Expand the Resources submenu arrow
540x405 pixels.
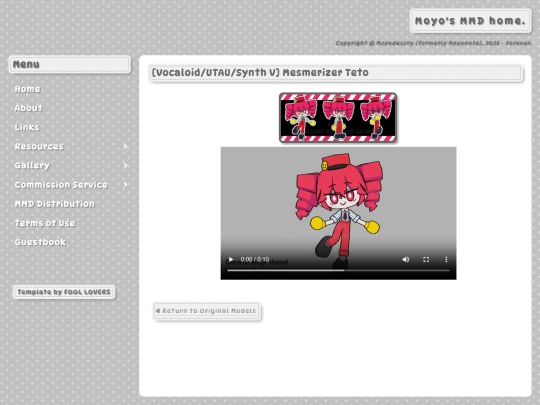[x=125, y=146]
